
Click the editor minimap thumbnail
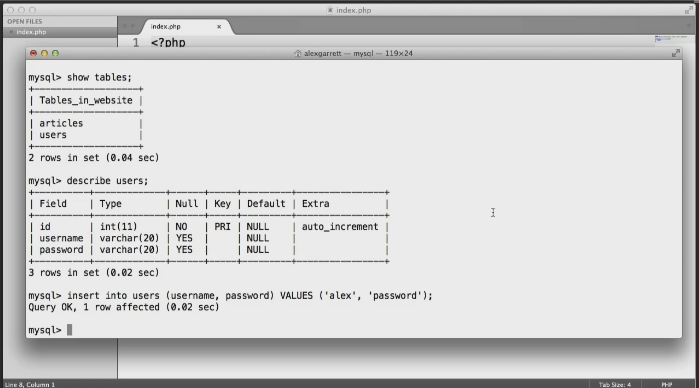671,39
